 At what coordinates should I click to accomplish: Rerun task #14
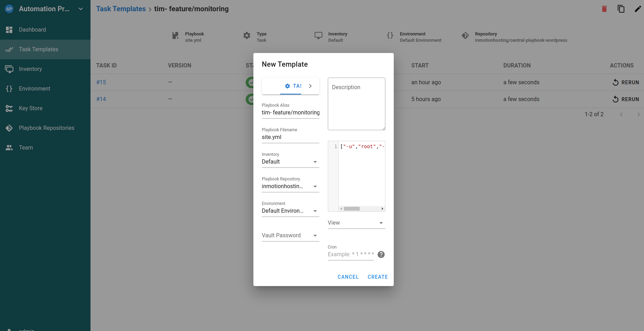tap(626, 99)
